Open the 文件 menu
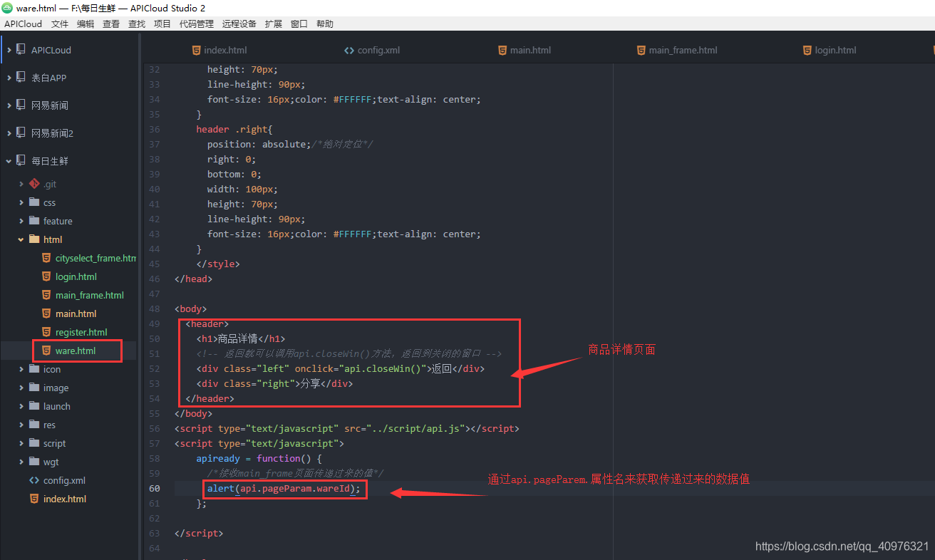Viewport: 935px width, 560px height. [x=60, y=24]
